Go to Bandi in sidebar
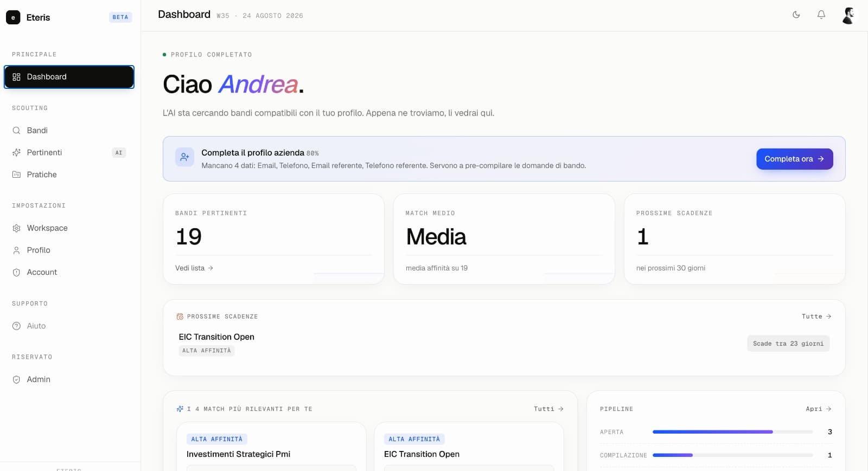Viewport: 868px width, 471px height. 69,131
